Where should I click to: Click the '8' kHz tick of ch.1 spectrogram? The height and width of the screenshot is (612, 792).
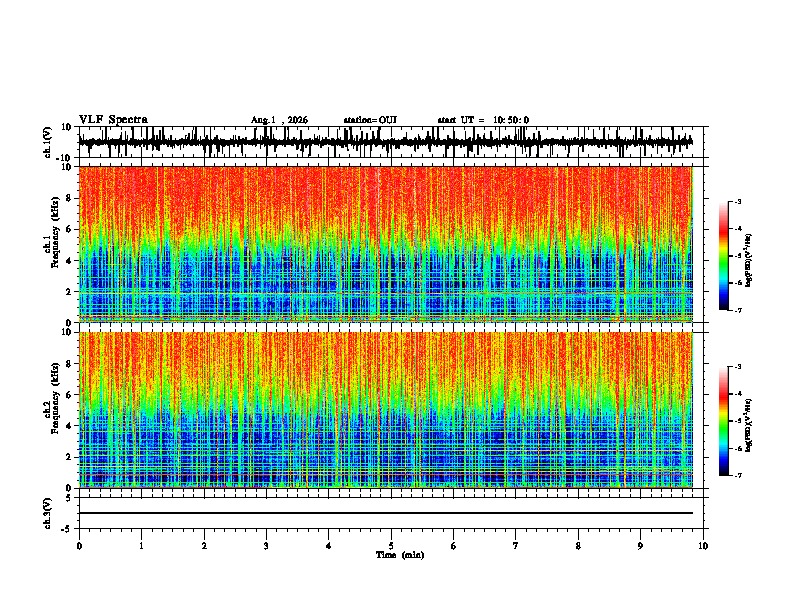coord(69,198)
